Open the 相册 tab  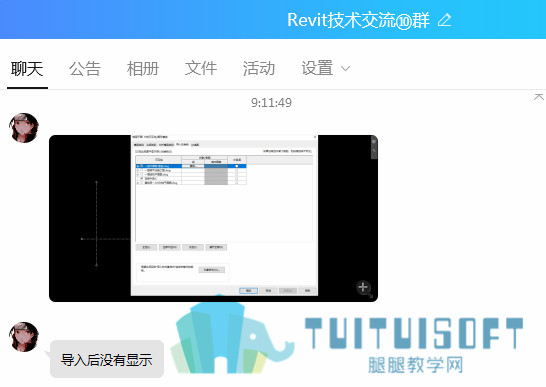click(143, 69)
